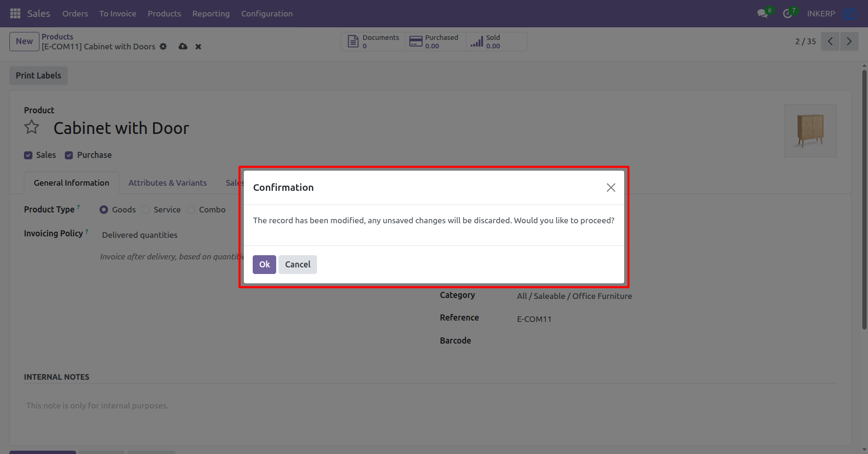Switch to Attributes & Variants tab
This screenshot has height=454, width=868.
[168, 183]
